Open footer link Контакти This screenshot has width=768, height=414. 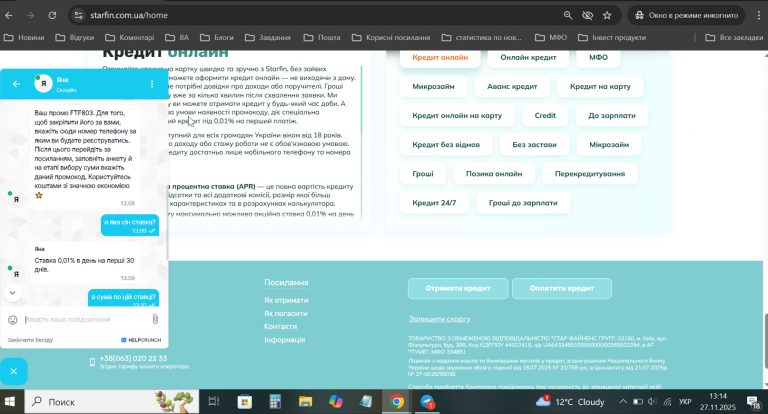(280, 326)
